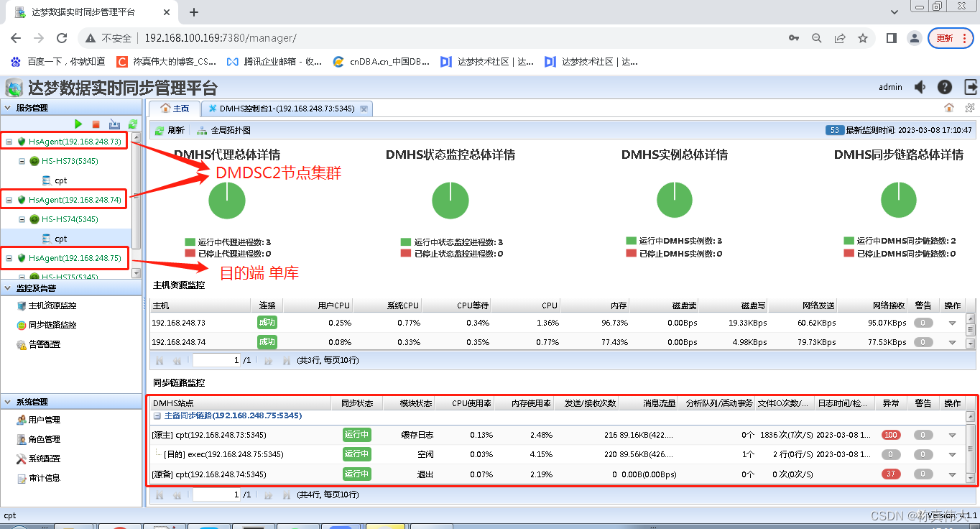The width and height of the screenshot is (980, 529).
Task: Collapse the 系统管理 panel header
Action: 8,402
